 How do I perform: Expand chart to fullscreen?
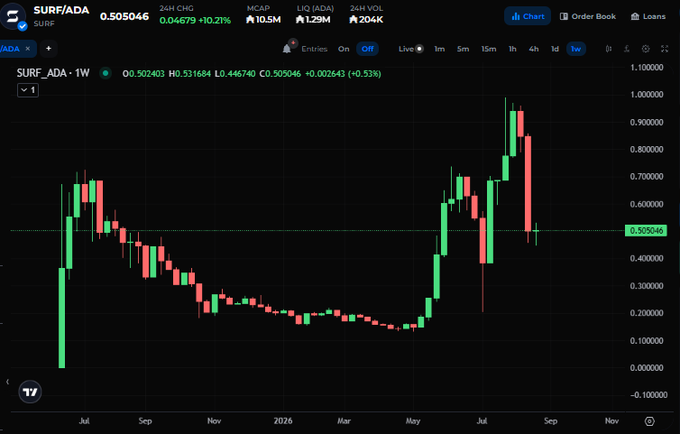pyautogui.click(x=664, y=49)
